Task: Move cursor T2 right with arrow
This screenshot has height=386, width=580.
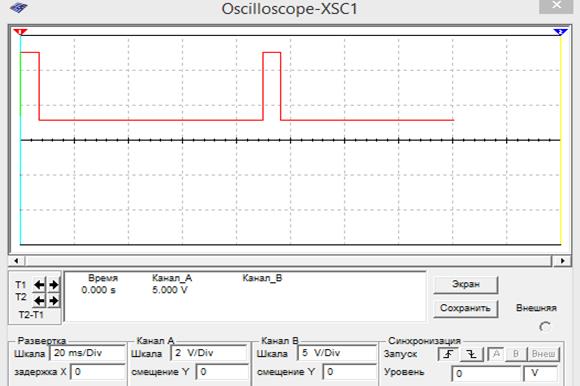Action: (54, 301)
